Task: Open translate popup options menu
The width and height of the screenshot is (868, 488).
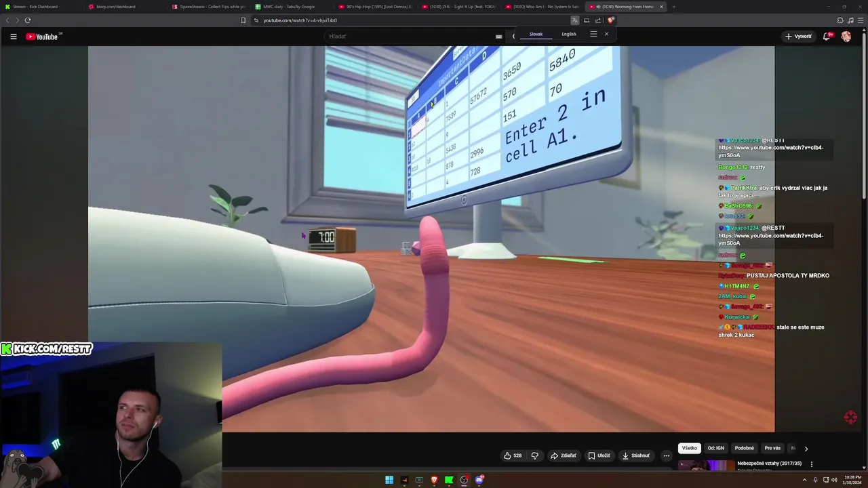Action: coord(593,34)
